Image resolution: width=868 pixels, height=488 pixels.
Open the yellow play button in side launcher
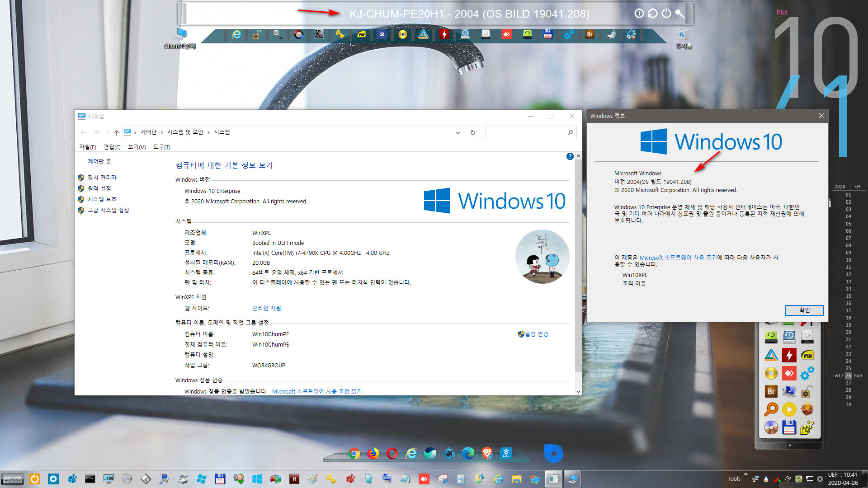tap(789, 409)
